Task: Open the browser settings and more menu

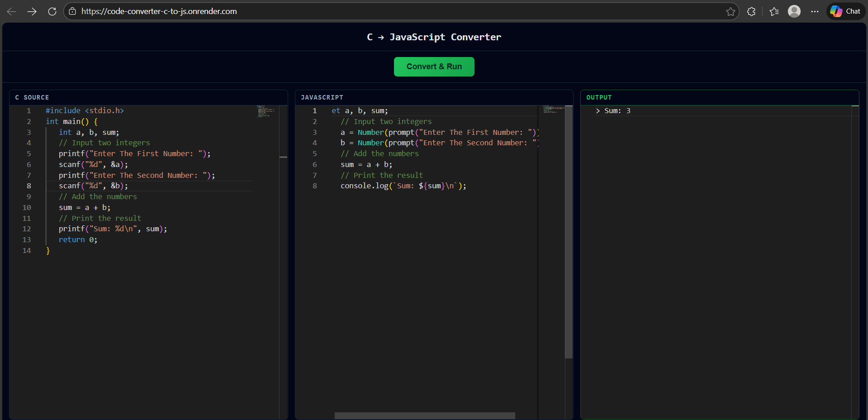Action: coord(815,11)
